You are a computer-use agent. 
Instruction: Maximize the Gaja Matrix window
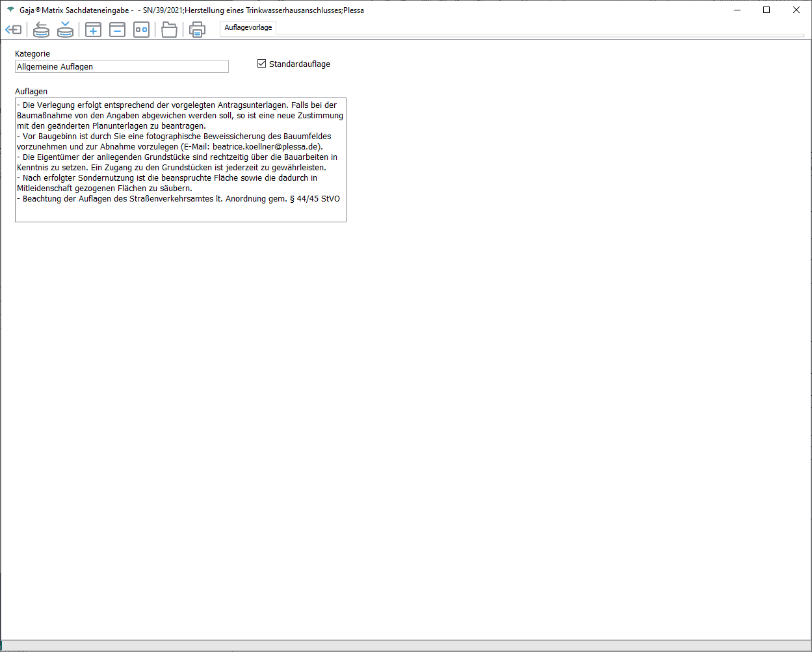point(766,10)
